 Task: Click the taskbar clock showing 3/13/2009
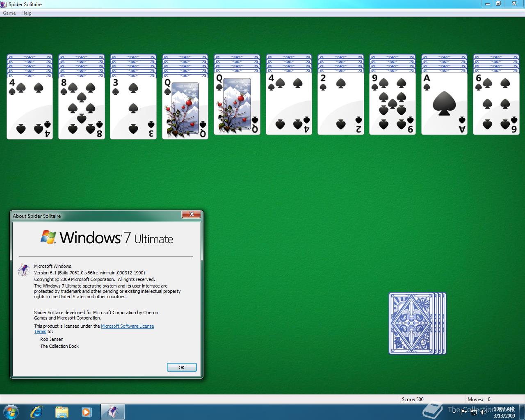pyautogui.click(x=504, y=412)
